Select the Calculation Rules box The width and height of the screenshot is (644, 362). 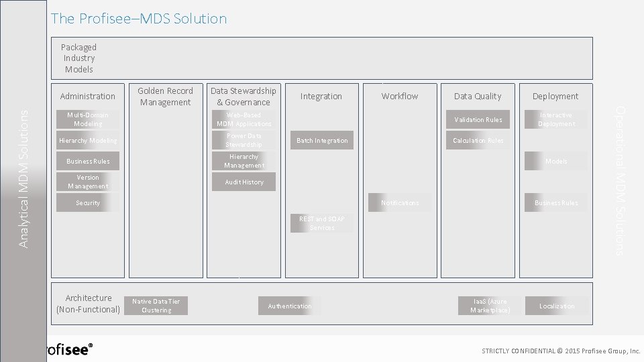click(478, 140)
